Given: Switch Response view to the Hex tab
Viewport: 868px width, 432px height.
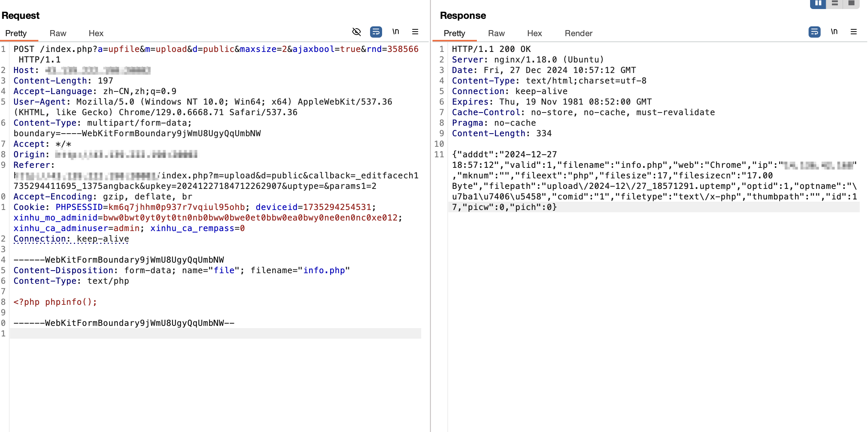Looking at the screenshot, I should [534, 33].
